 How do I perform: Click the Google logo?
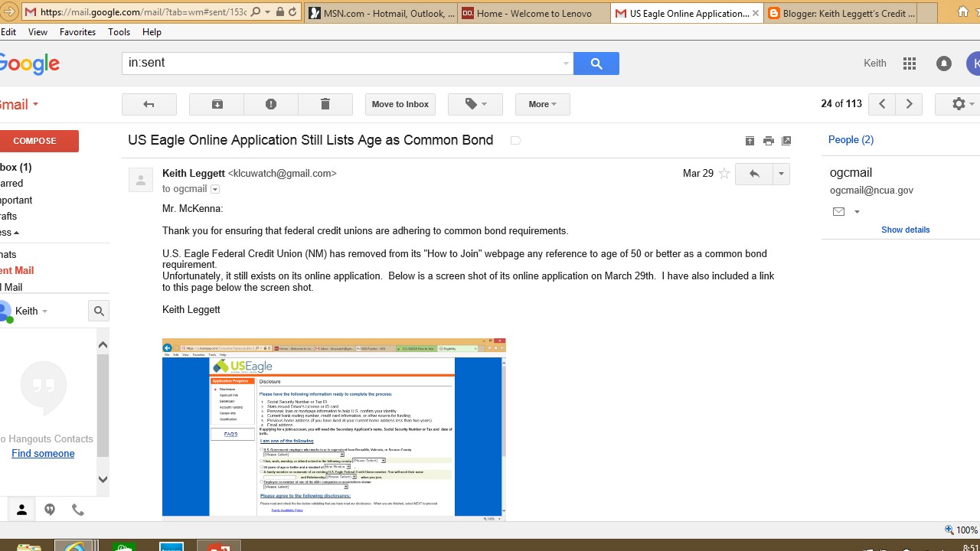[x=29, y=64]
